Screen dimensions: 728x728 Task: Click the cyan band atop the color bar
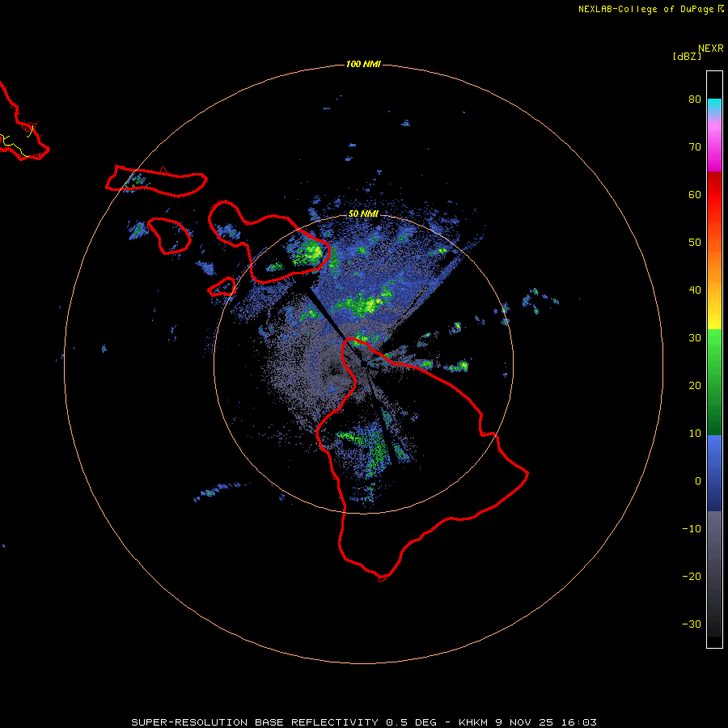(714, 106)
